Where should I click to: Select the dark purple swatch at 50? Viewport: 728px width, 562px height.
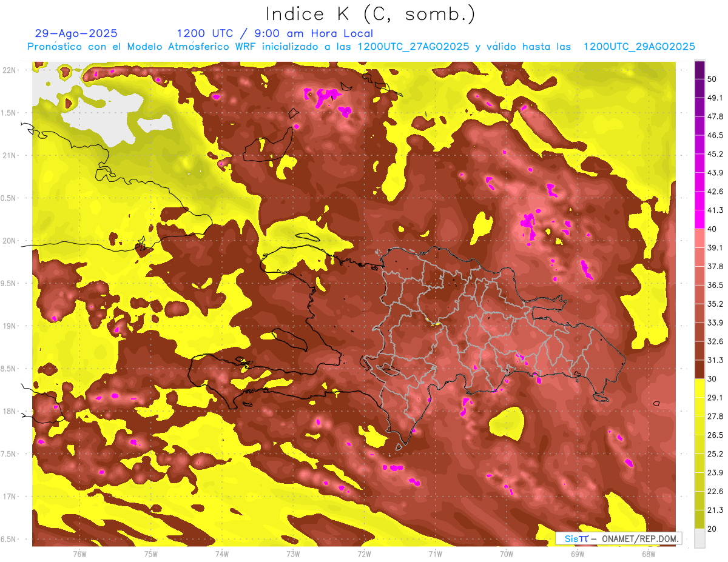click(x=699, y=71)
